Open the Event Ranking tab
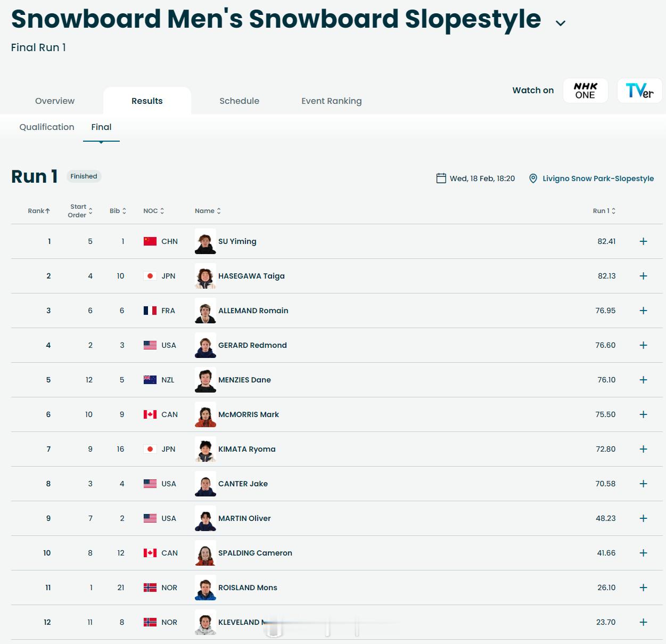Screen dimensions: 666x644 (x=331, y=101)
